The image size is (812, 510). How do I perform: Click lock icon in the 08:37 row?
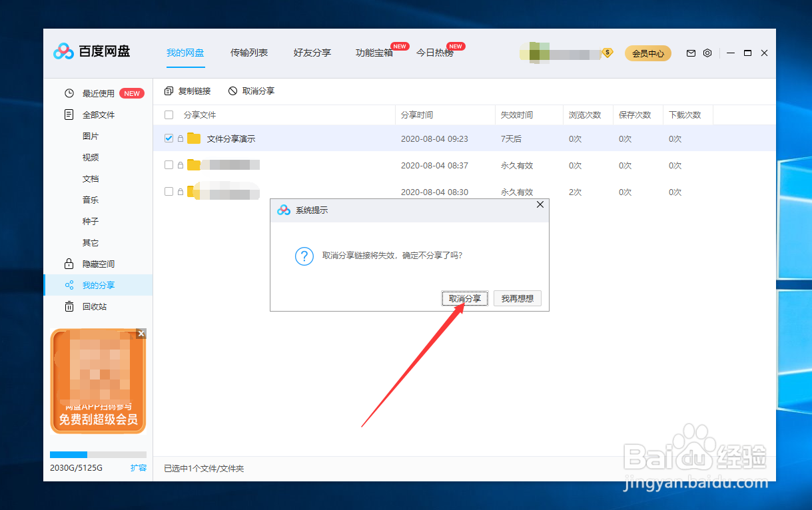[x=180, y=165]
